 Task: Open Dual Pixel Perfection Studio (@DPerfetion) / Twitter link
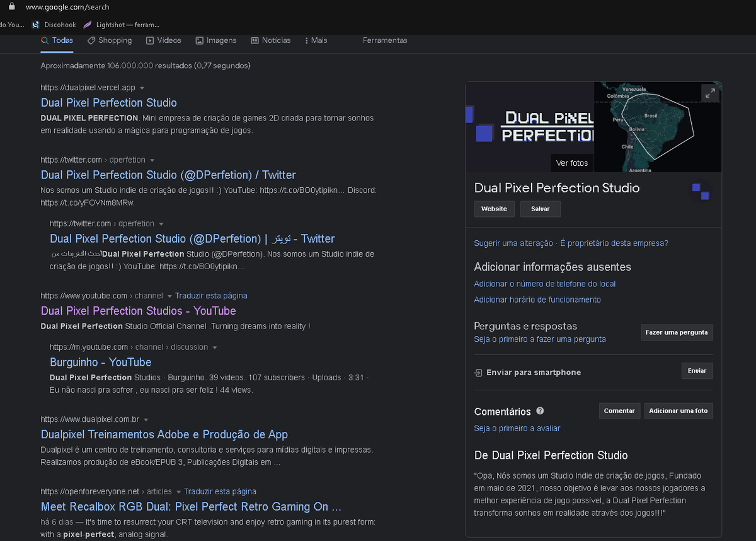click(x=168, y=175)
